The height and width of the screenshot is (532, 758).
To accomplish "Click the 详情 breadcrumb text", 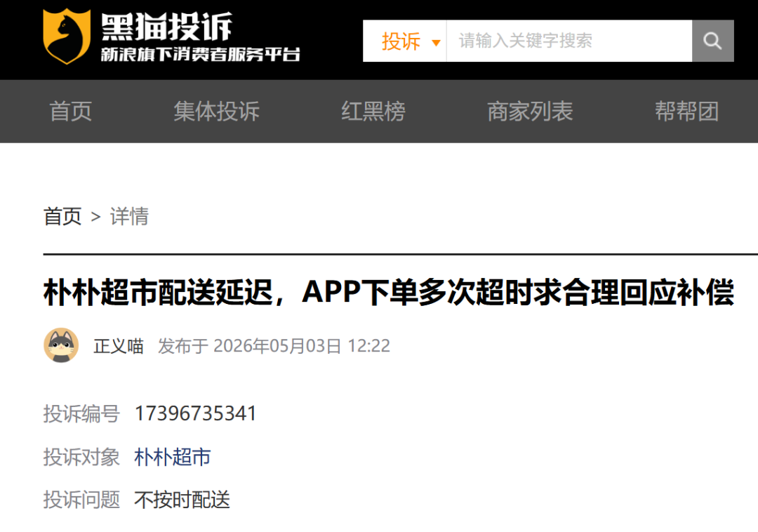I will 129,216.
